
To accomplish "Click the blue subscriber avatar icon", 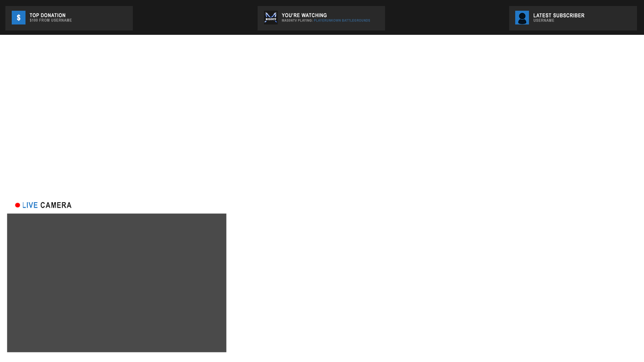I will pyautogui.click(x=522, y=18).
